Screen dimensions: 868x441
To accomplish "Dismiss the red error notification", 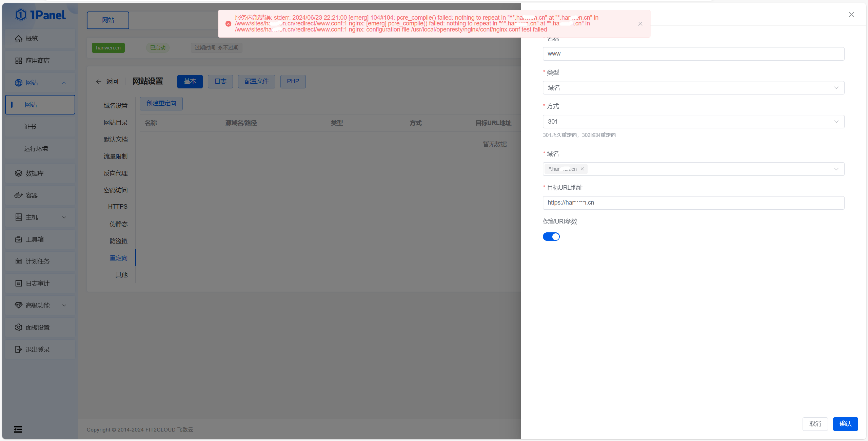I will point(640,24).
